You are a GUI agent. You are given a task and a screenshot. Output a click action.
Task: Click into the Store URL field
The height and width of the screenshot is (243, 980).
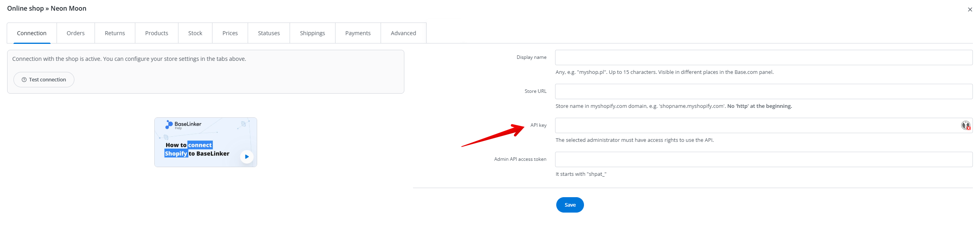763,92
